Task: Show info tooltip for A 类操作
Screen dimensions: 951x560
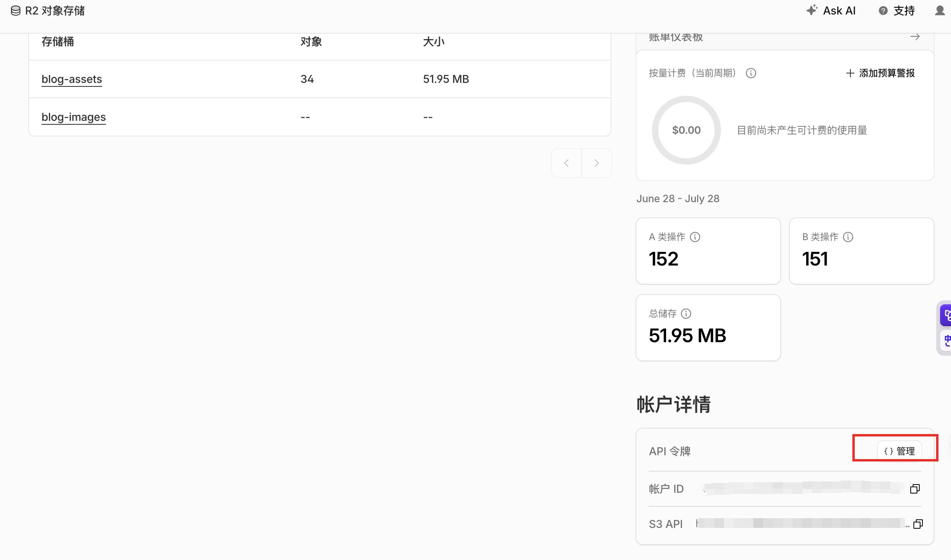Action: 695,237
